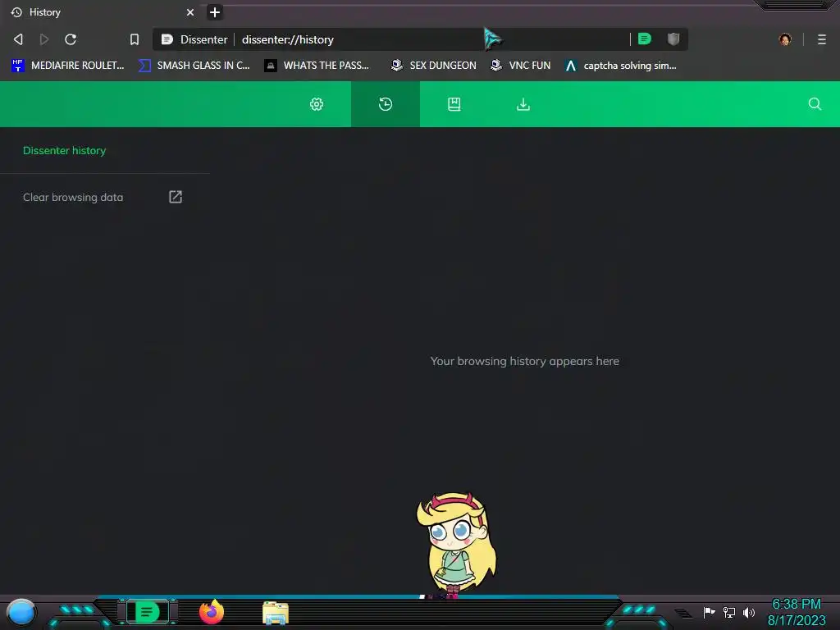Screen dimensions: 840x630
Task: Open SMASH GLASS IN C... bookmark
Action: pyautogui.click(x=194, y=66)
